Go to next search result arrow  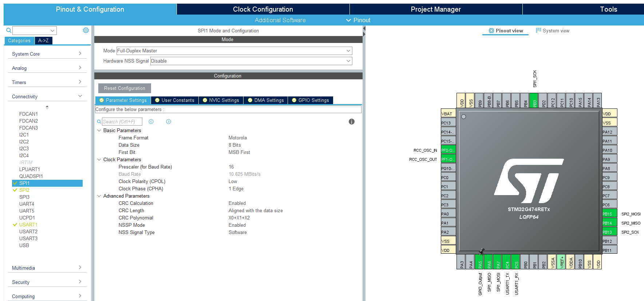[169, 122]
